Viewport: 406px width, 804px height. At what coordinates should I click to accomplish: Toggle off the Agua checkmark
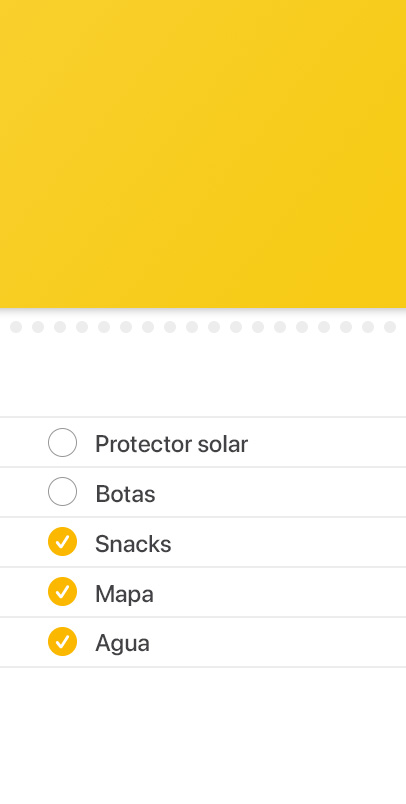(x=63, y=641)
